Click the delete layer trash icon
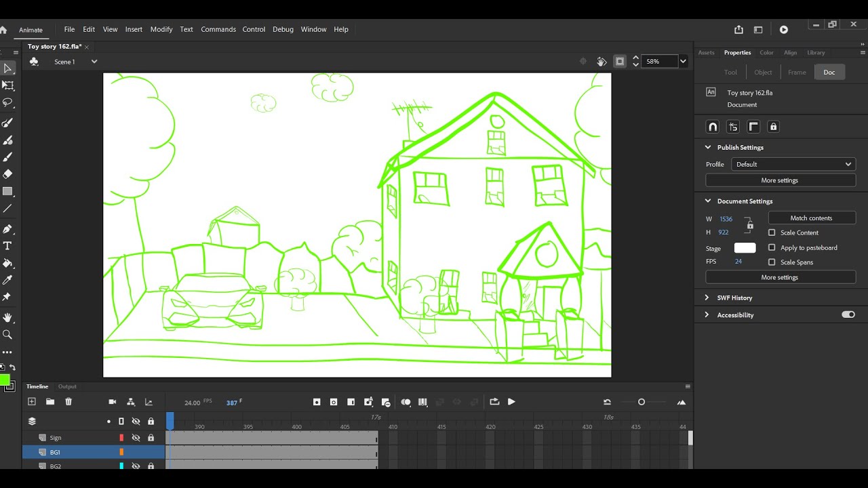Viewport: 868px width, 488px height. [x=68, y=402]
